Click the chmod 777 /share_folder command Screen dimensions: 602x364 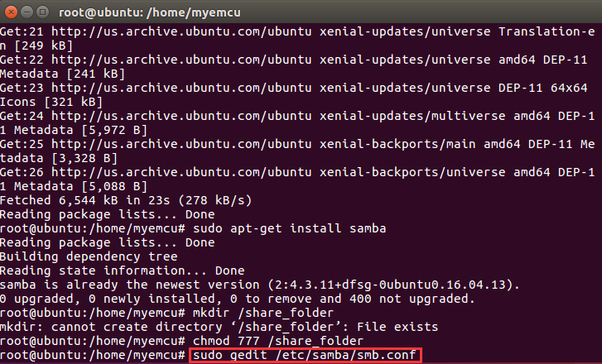tap(278, 341)
